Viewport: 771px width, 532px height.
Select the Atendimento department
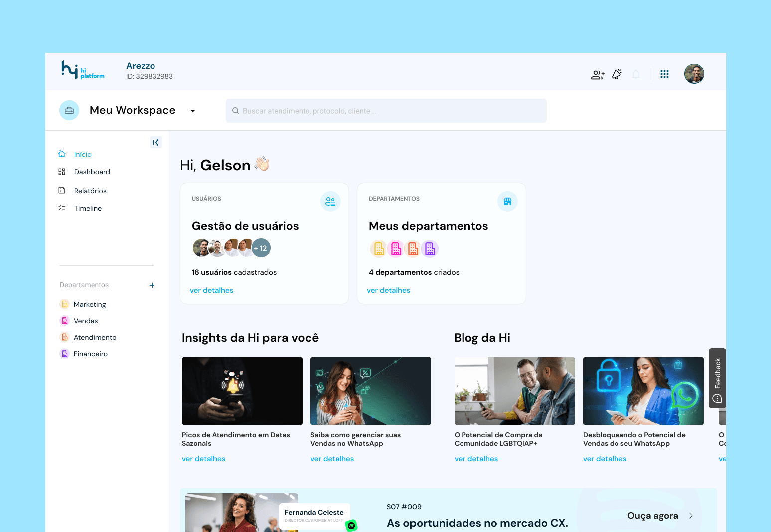point(95,337)
